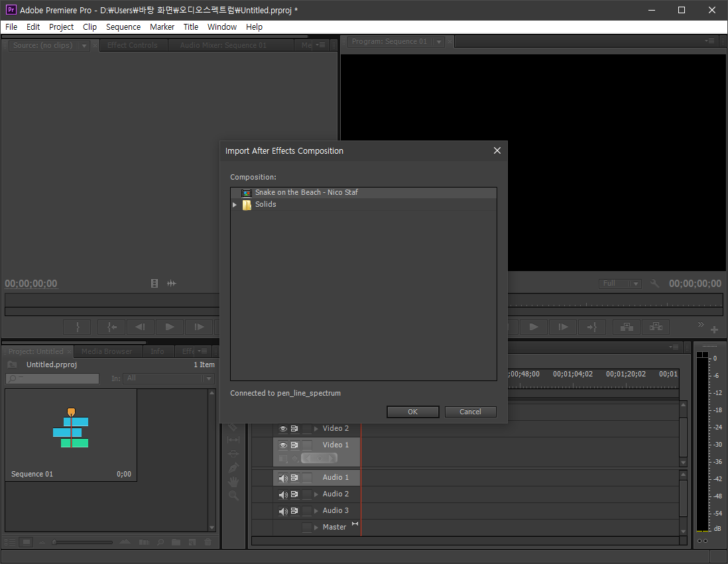Switch to the Effect Controls tab
Viewport: 728px width, 564px height.
[x=133, y=45]
